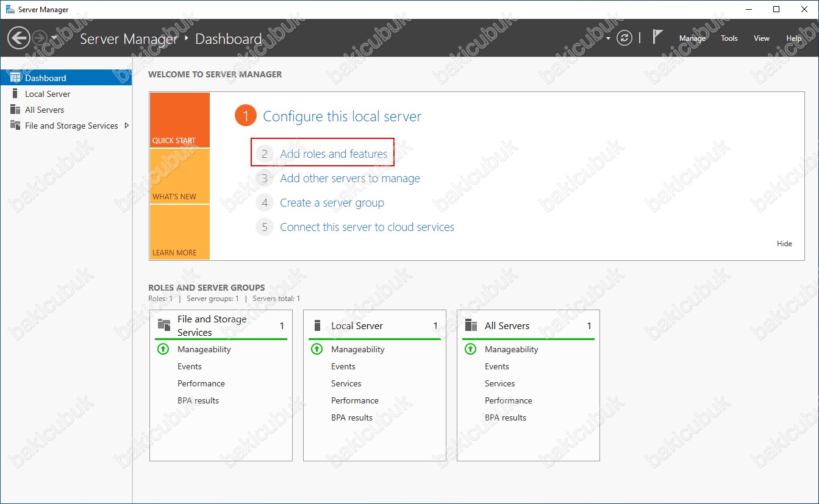The width and height of the screenshot is (819, 504).
Task: Open Manageability in File and Storage Services tile
Action: tap(204, 349)
